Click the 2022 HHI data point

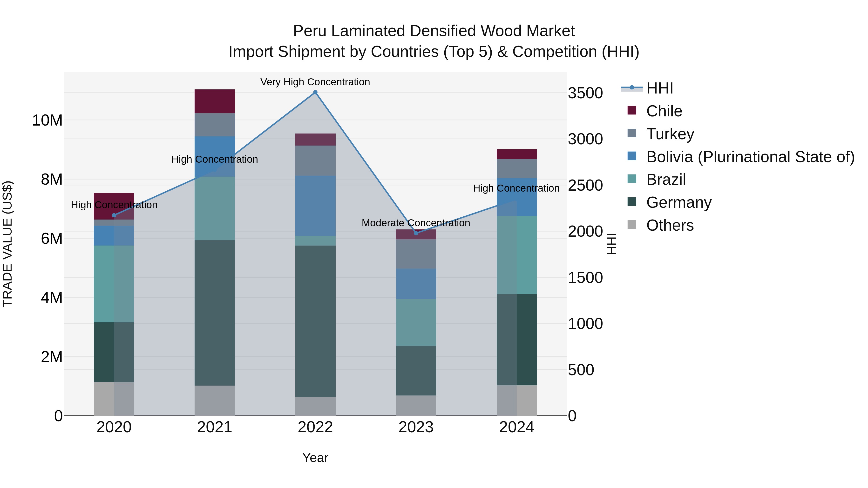[315, 92]
